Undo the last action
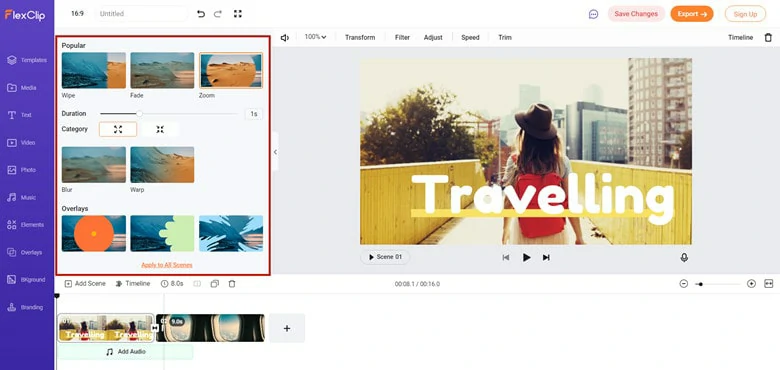Screen dimensions: 780x370 coord(201,14)
